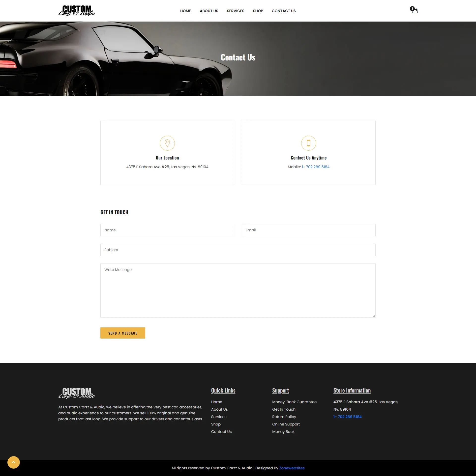This screenshot has width=476, height=476.
Task: Navigate to SHOP menu tab
Action: click(258, 10)
